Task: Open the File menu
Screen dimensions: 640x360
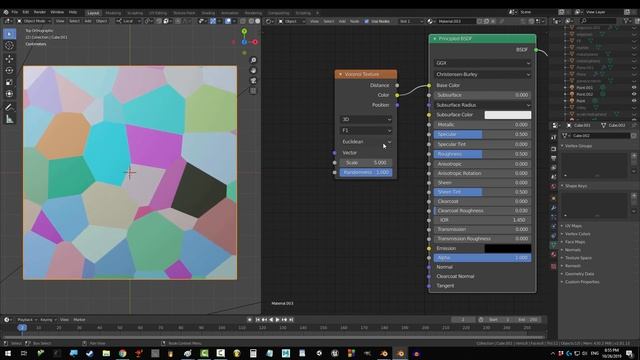Action: 15,12
